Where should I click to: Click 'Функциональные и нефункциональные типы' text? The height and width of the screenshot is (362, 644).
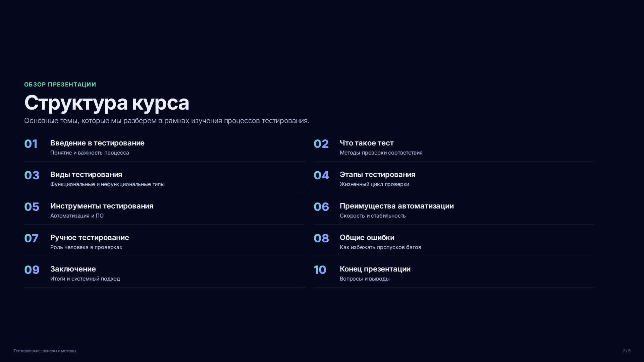107,184
